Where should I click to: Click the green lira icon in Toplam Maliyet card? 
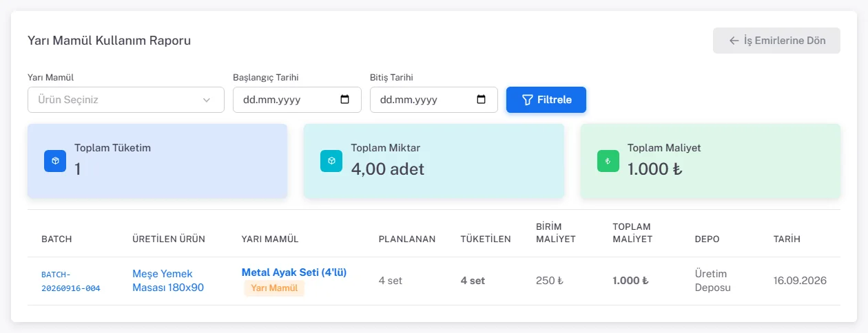point(608,161)
